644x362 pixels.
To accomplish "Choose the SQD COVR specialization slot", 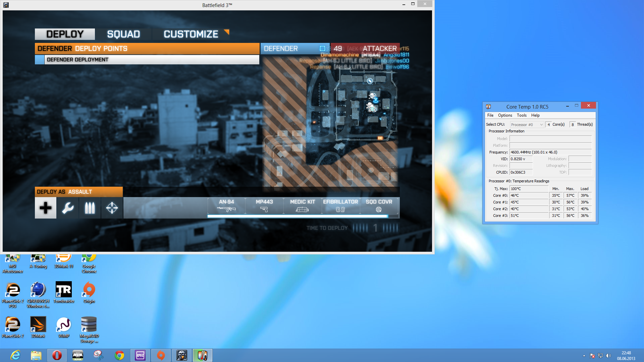I will coord(379,206).
